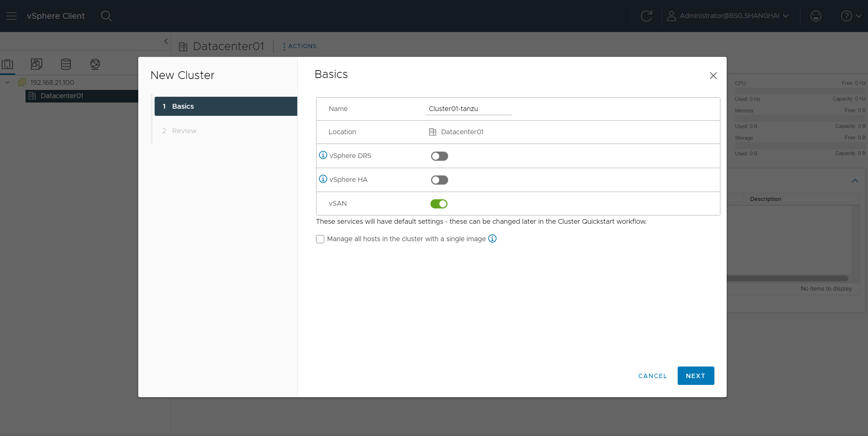Click the Datacenter01 icon in page header
This screenshot has width=868, height=436.
pyautogui.click(x=183, y=46)
